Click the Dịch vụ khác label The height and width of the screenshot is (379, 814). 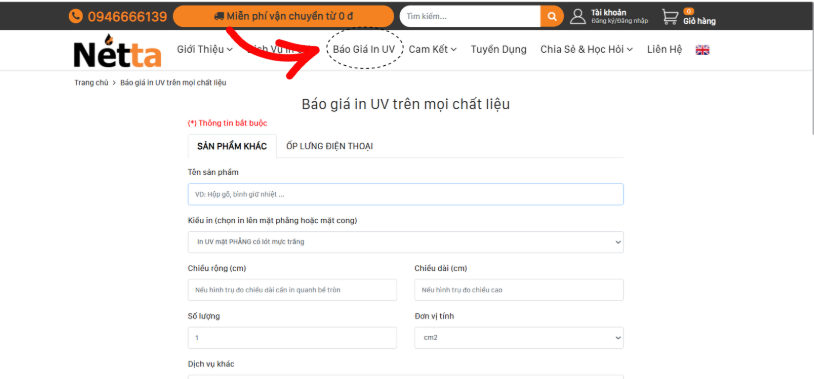click(211, 364)
